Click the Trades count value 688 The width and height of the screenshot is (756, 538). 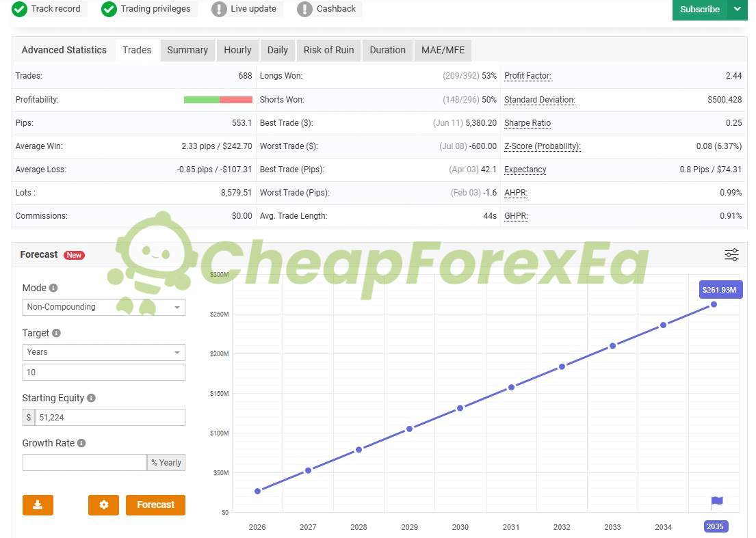pyautogui.click(x=245, y=76)
